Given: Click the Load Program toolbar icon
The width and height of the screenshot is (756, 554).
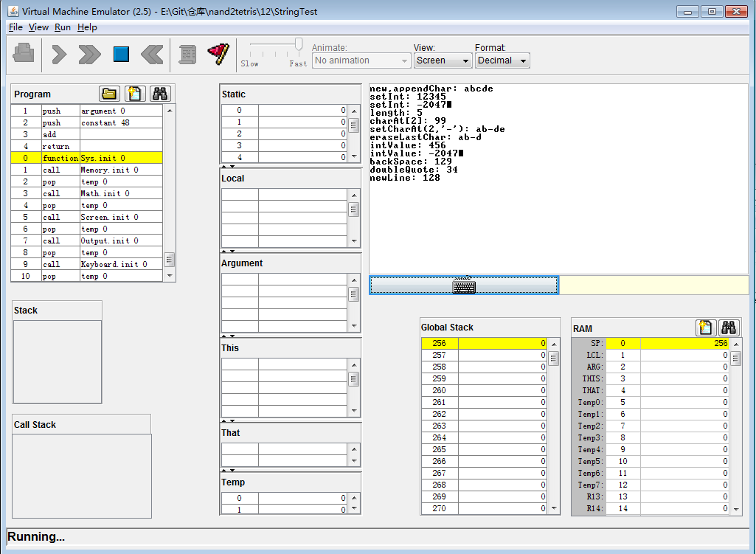Looking at the screenshot, I should pyautogui.click(x=24, y=54).
